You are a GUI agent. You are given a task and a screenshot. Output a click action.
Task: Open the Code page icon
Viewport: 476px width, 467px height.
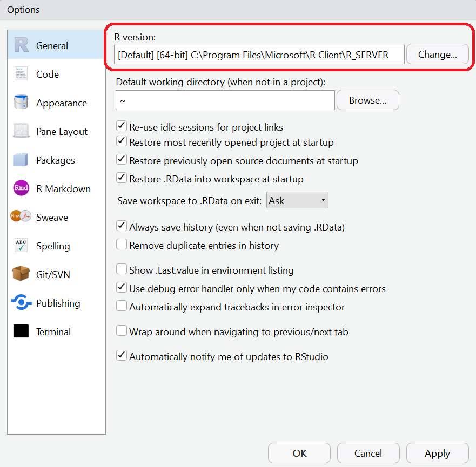(21, 73)
